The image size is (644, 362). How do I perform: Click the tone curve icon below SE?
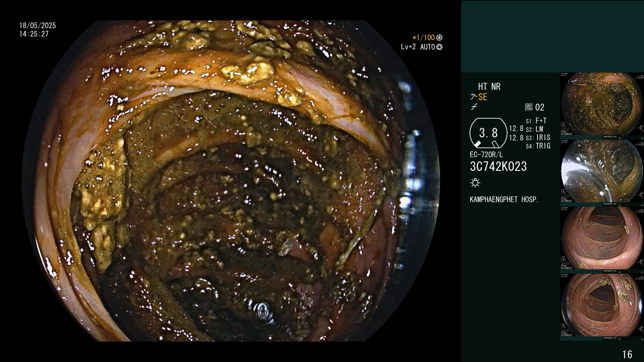[474, 107]
